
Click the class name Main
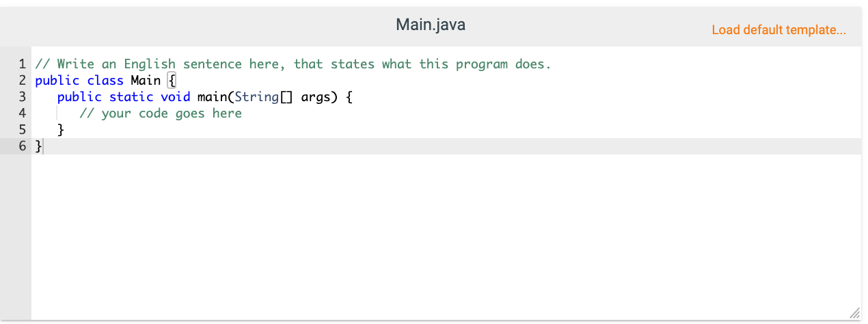tap(146, 81)
